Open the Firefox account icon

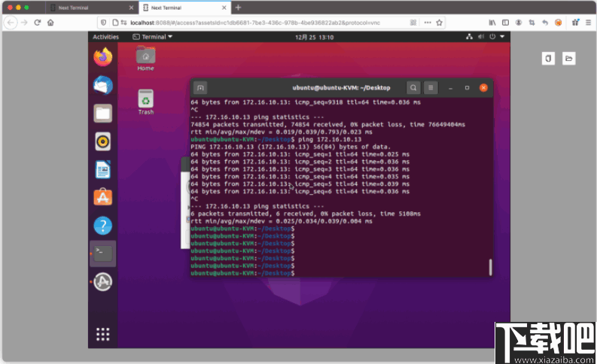tap(519, 23)
